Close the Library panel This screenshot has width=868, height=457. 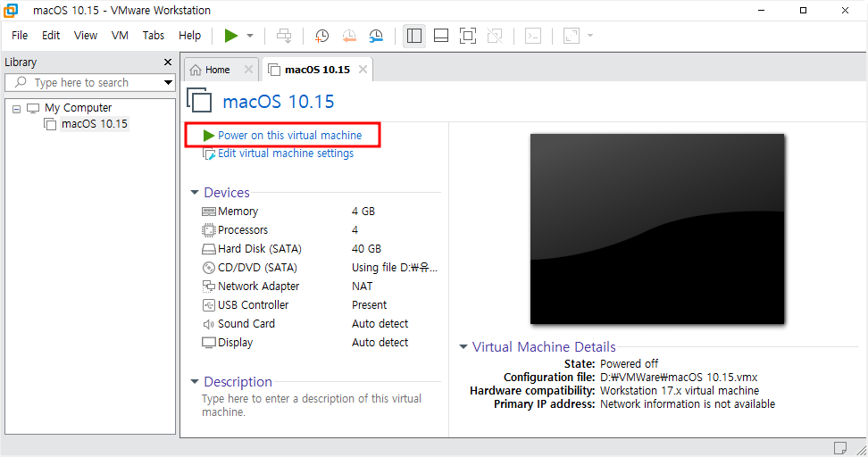pyautogui.click(x=168, y=62)
